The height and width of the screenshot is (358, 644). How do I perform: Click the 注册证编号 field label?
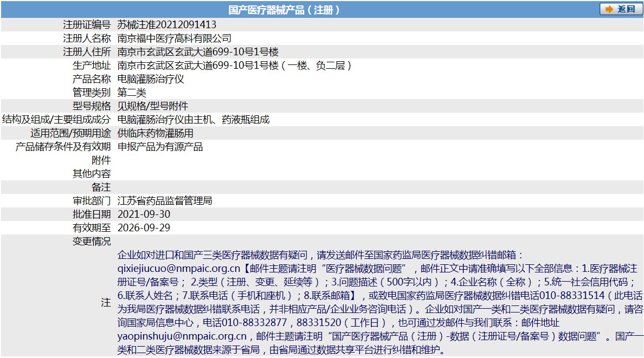click(87, 24)
